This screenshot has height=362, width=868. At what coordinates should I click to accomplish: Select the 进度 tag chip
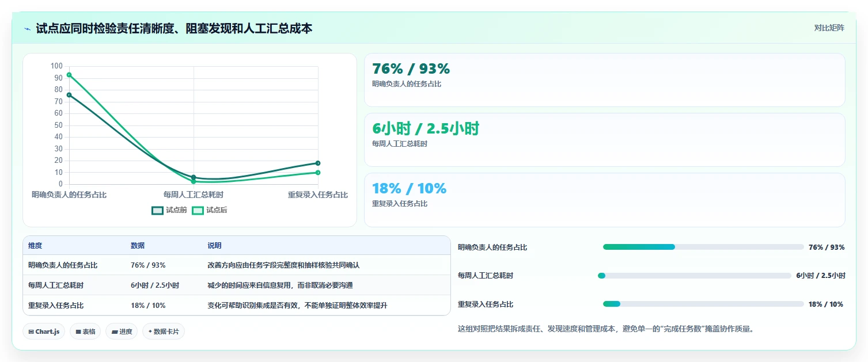point(122,331)
